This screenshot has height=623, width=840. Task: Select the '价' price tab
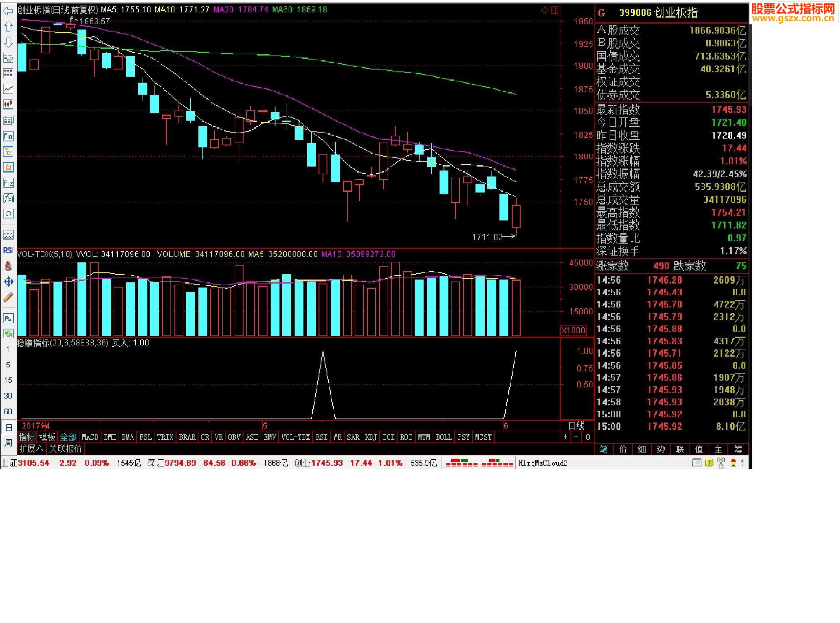623,450
